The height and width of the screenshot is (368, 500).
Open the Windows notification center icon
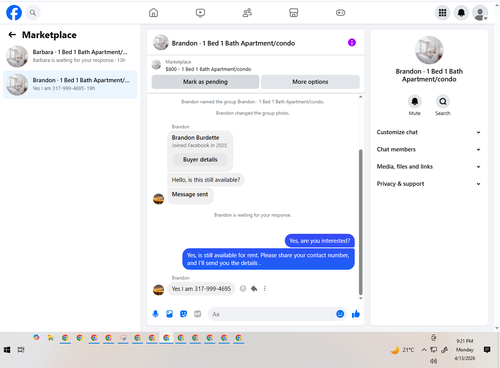click(x=487, y=350)
